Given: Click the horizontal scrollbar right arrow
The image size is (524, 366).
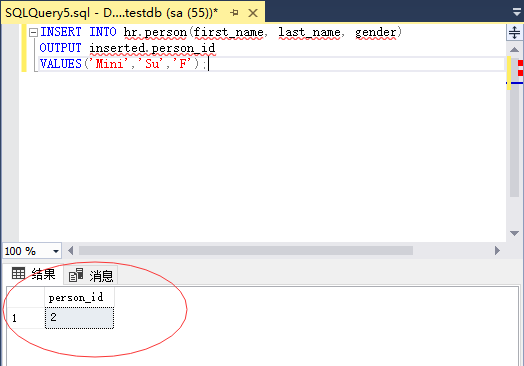Looking at the screenshot, I should coord(497,251).
